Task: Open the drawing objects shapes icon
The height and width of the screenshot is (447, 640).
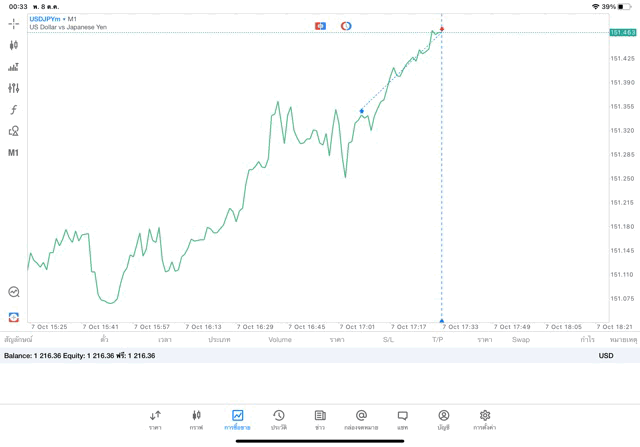Action: coord(13,131)
